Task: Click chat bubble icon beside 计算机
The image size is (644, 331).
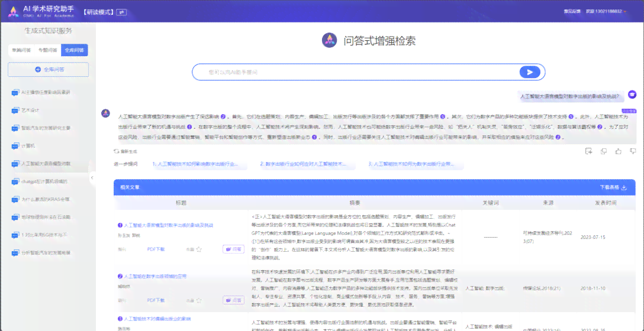Action: tap(15, 145)
